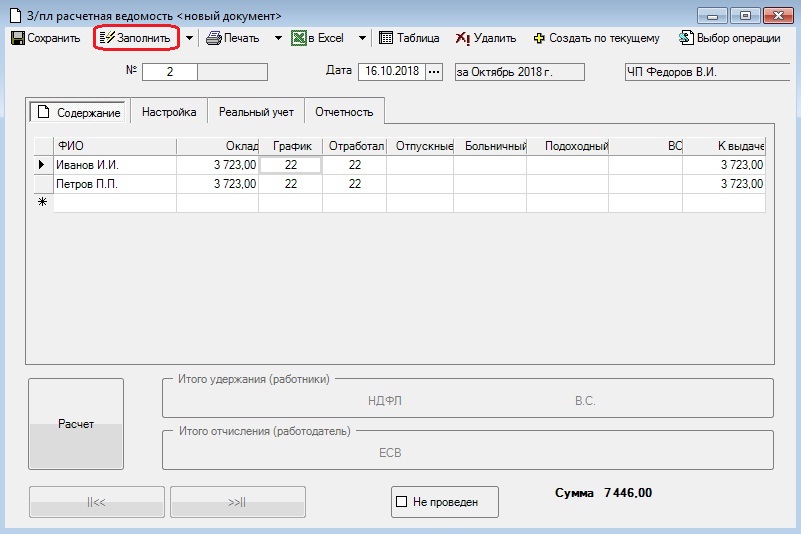Click the Сохранить label in toolbar
801x534 pixels.
pyautogui.click(x=54, y=38)
